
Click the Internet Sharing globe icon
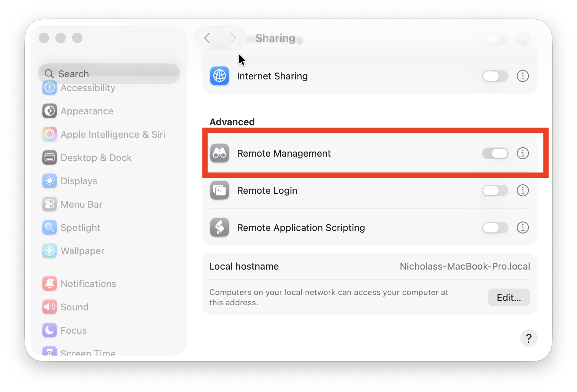(220, 76)
